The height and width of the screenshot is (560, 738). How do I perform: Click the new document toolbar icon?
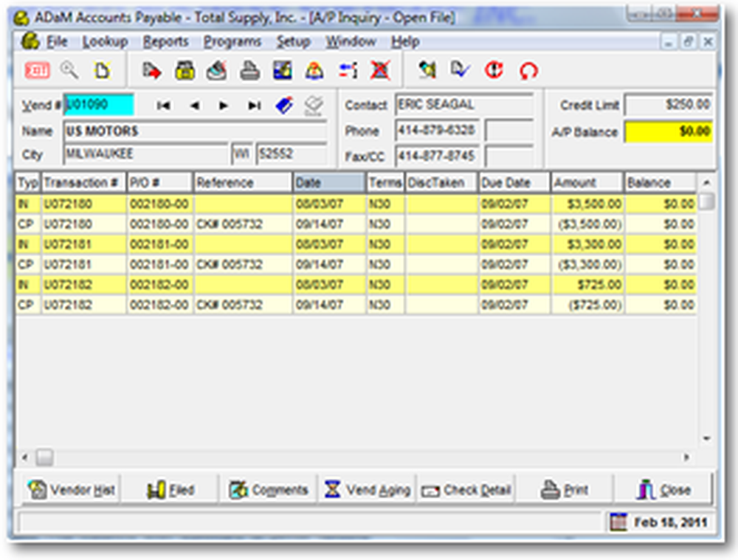[101, 71]
